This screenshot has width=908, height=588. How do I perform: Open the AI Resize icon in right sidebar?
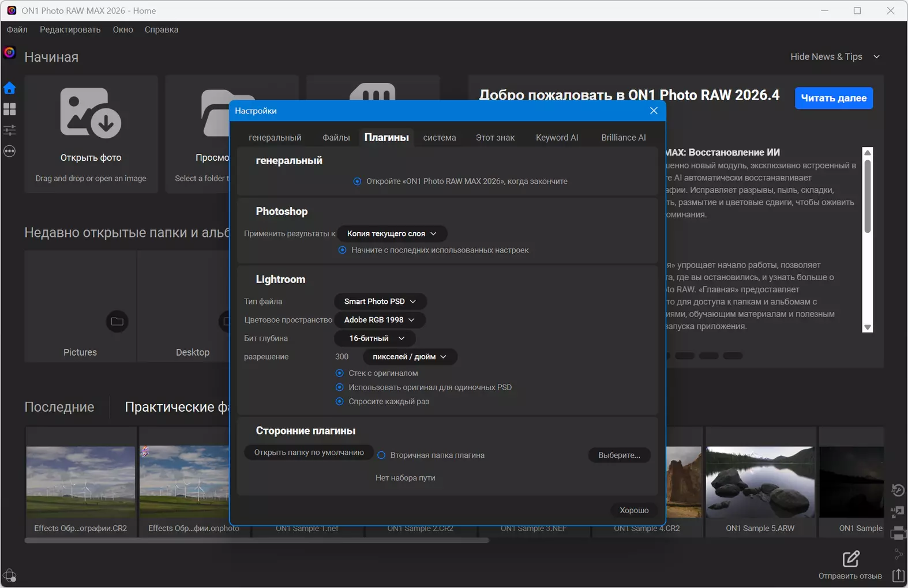point(898,511)
